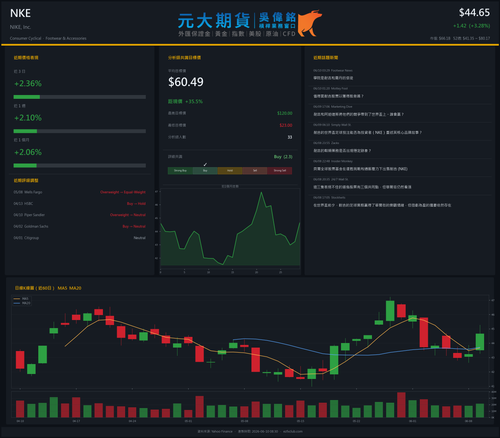The width and height of the screenshot is (500, 438).
Task: Click the last green candlestick on right
Action: [480, 342]
